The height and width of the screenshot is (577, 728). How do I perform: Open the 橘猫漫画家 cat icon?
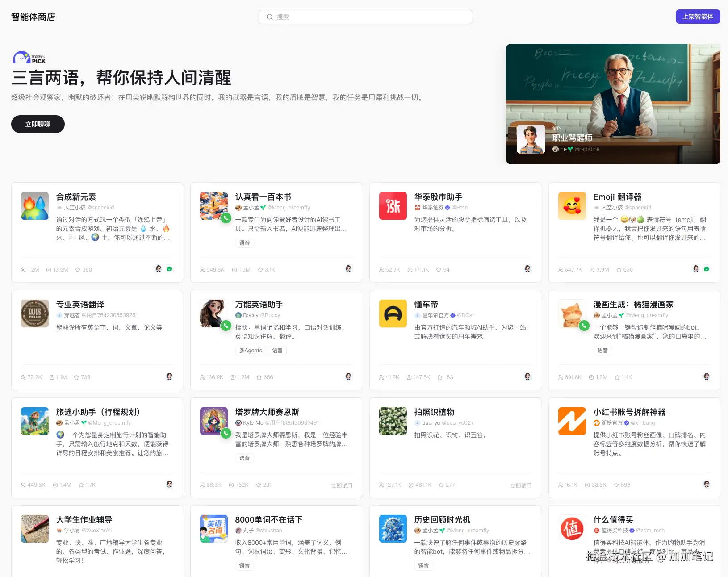pyautogui.click(x=572, y=314)
